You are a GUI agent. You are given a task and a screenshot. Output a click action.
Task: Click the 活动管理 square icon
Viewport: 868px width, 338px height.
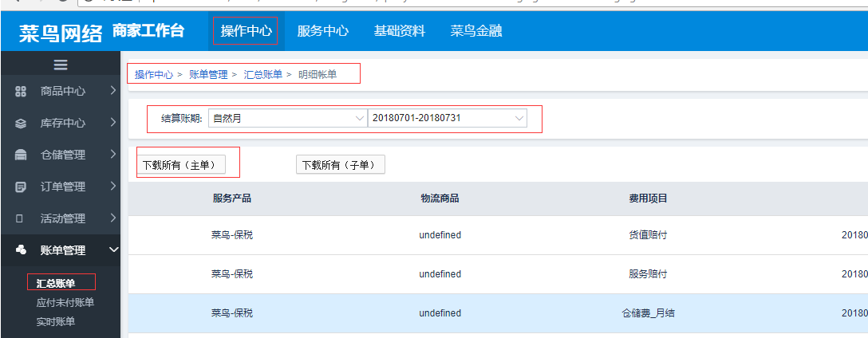(22, 218)
